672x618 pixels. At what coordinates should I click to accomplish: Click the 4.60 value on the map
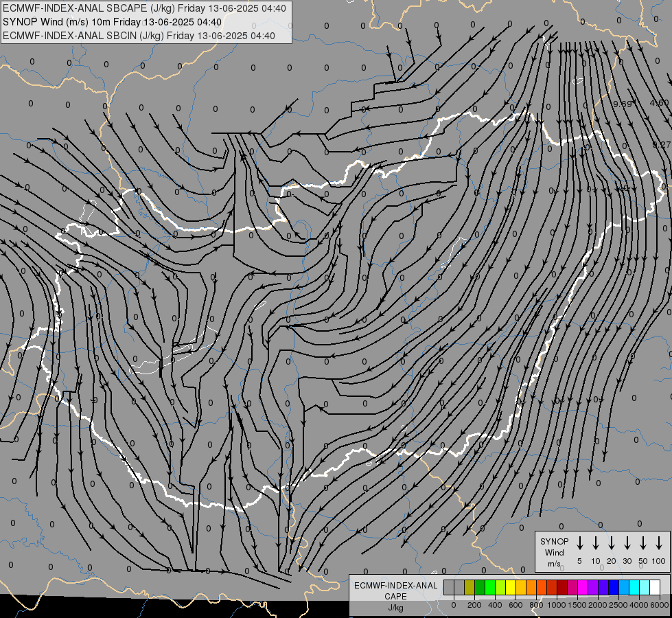(x=659, y=103)
